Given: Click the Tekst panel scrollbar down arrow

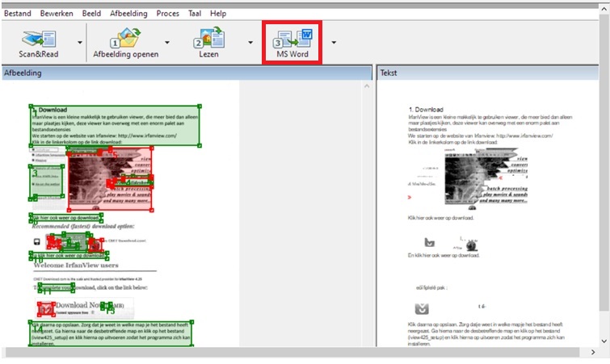Looking at the screenshot, I should 605,341.
